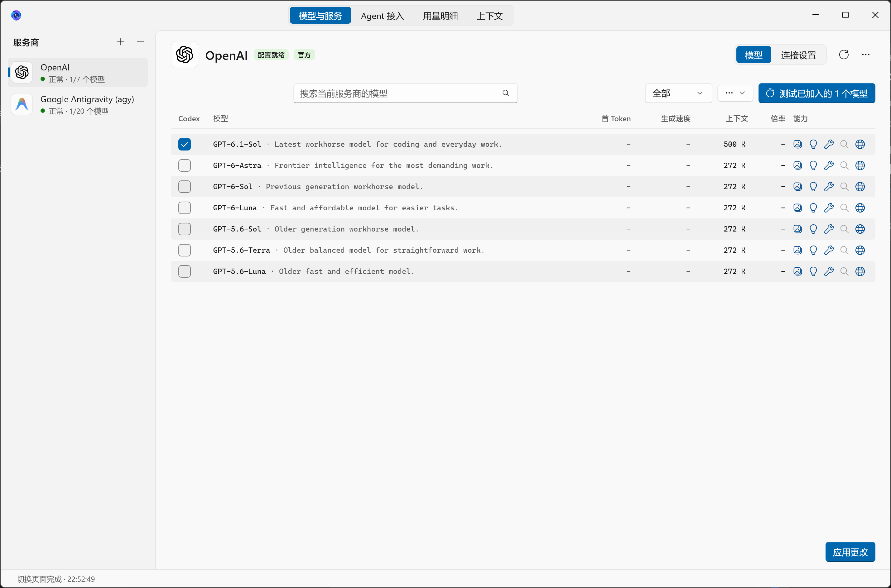
Task: Click the search capability icon for GPT-5.6-Luna
Action: pyautogui.click(x=845, y=271)
